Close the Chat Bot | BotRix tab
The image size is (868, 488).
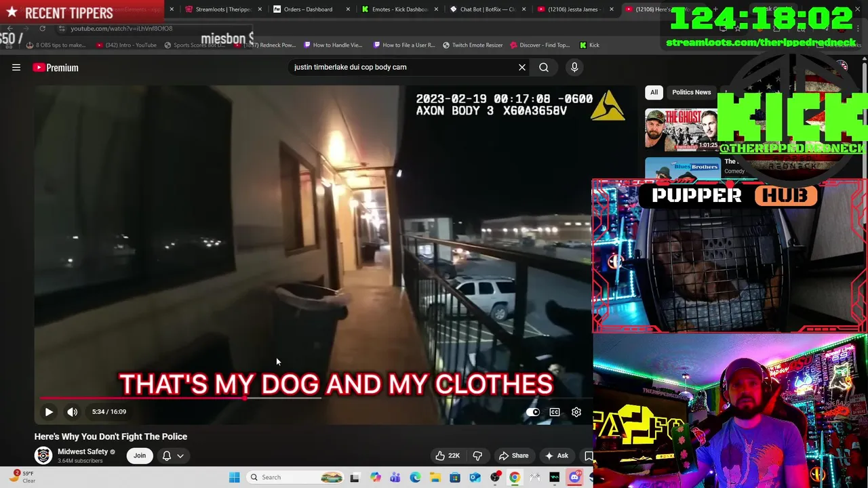[524, 9]
